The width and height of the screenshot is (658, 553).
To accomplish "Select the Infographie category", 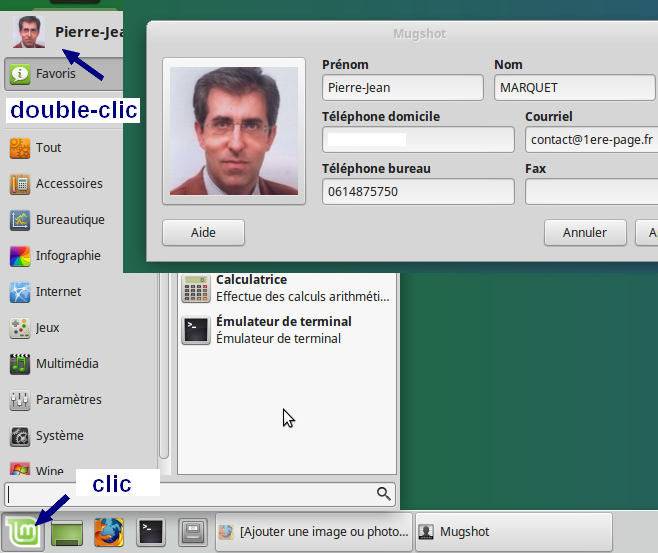I will pos(68,256).
